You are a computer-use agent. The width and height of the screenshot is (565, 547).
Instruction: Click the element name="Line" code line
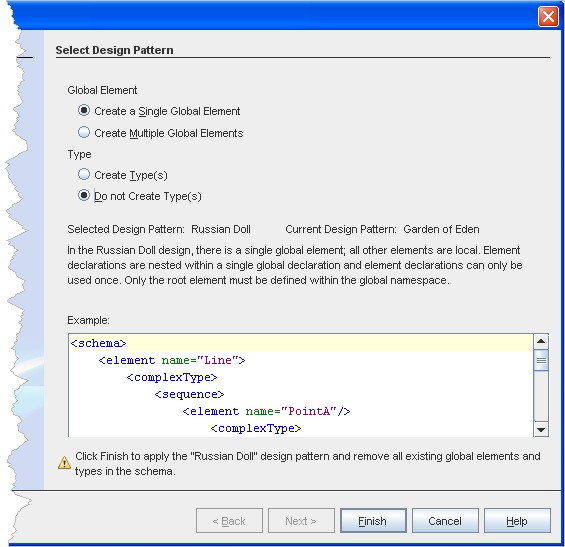[172, 360]
